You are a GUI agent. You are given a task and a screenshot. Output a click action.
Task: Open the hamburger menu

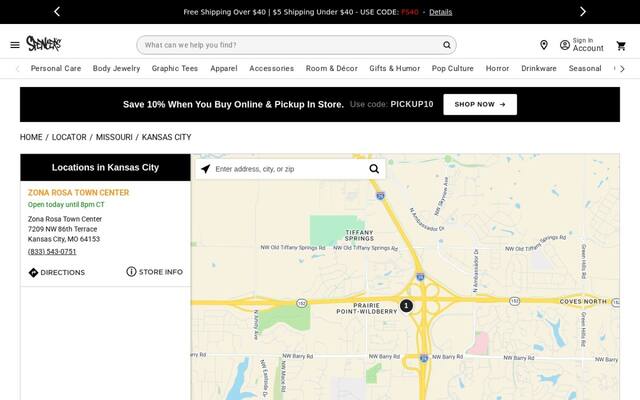click(x=15, y=45)
